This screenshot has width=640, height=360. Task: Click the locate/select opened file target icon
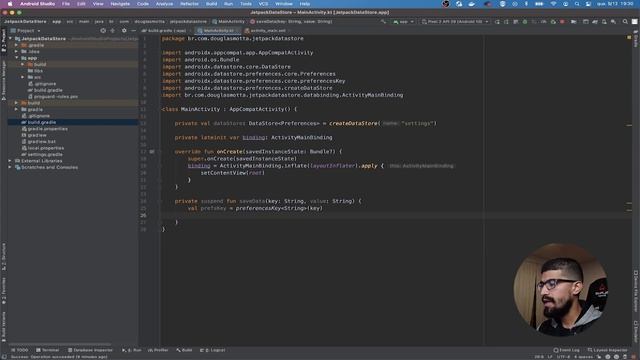click(103, 31)
